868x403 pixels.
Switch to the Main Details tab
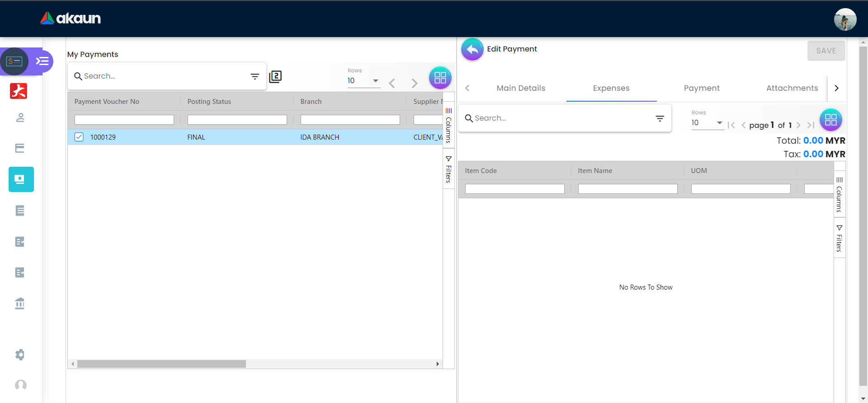[x=521, y=88]
